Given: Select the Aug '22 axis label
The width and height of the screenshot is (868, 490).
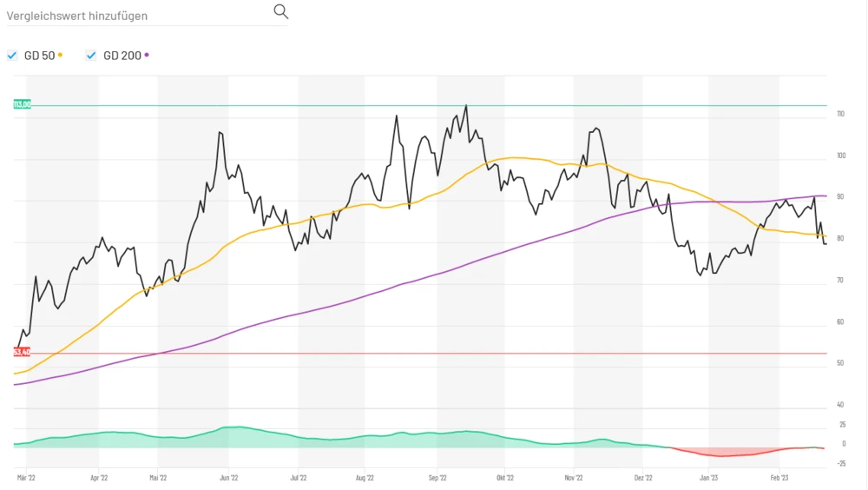Looking at the screenshot, I should click(365, 477).
